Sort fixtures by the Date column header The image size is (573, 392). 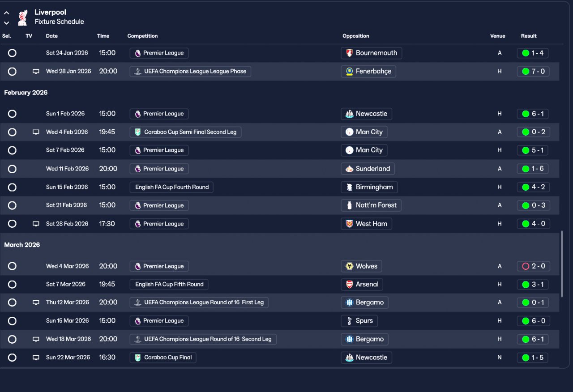click(x=52, y=36)
